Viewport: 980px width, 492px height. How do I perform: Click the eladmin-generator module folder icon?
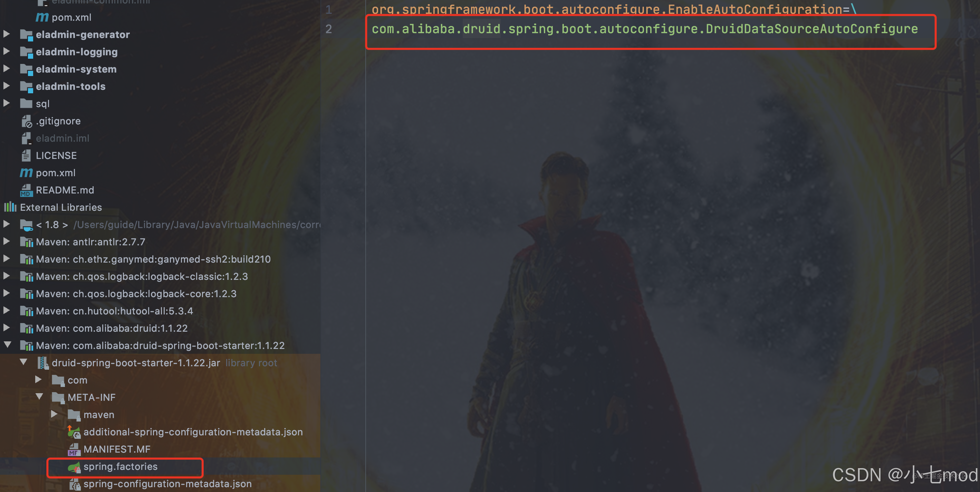26,35
